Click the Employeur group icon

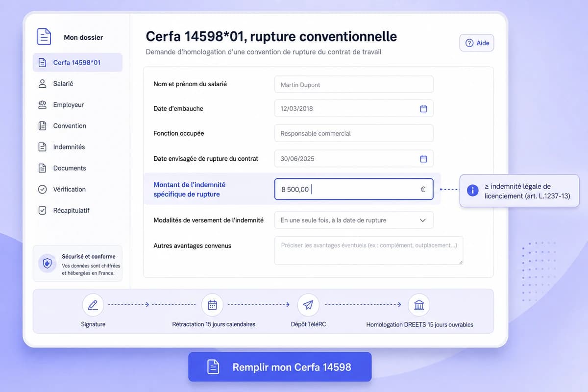point(42,105)
